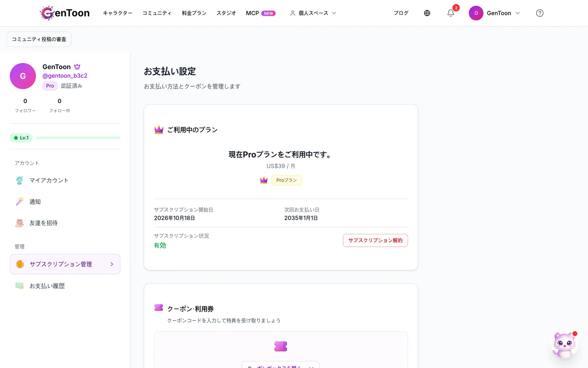The height and width of the screenshot is (368, 588).
Task: Open the @gentoon_b3c2 profile handle
Action: 65,76
